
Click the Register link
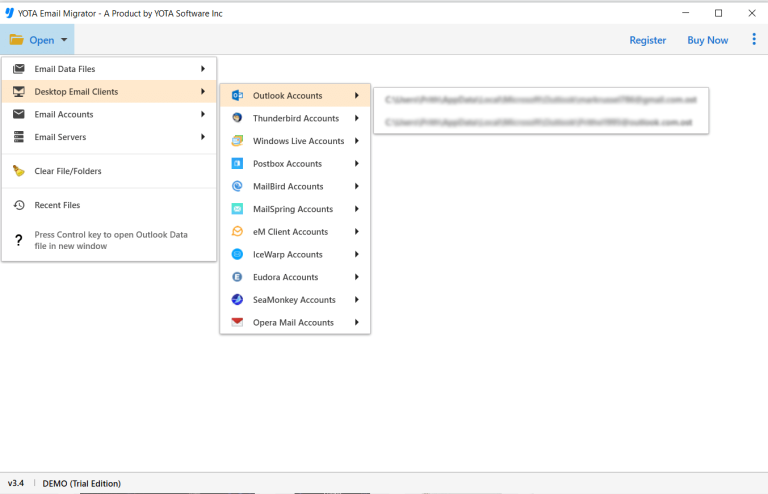tap(648, 40)
